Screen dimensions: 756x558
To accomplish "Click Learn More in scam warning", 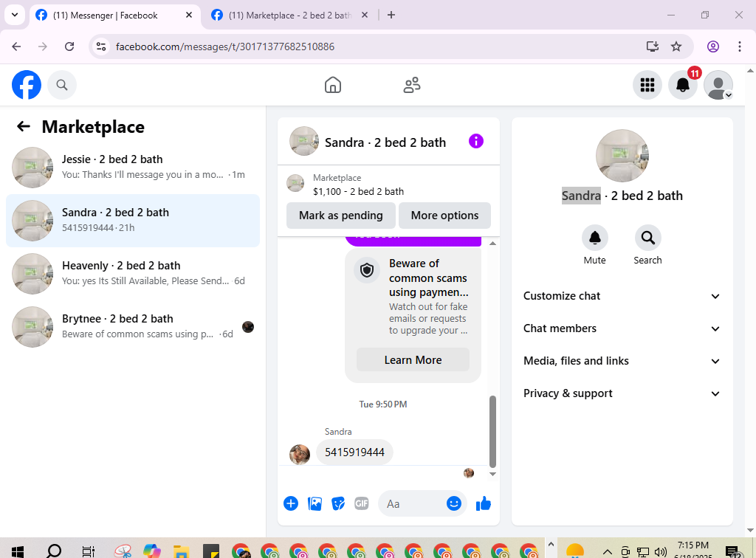I will [x=413, y=360].
